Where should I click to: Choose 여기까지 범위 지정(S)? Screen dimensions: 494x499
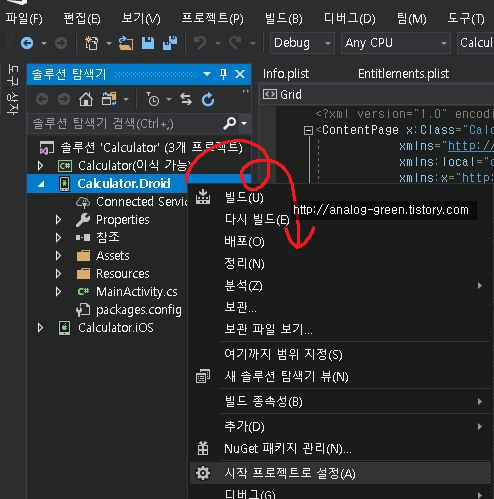(340, 354)
